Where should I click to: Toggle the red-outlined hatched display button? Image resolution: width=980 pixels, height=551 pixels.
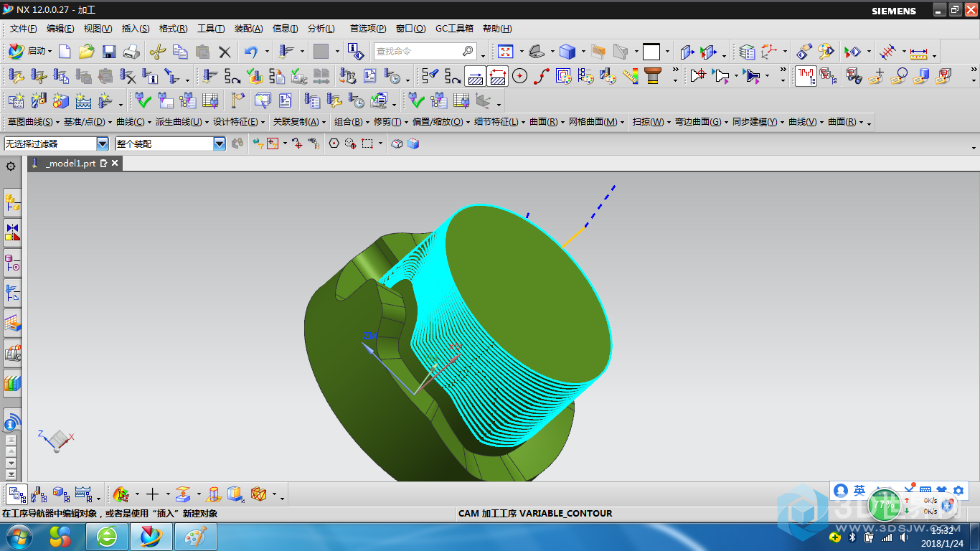[497, 75]
